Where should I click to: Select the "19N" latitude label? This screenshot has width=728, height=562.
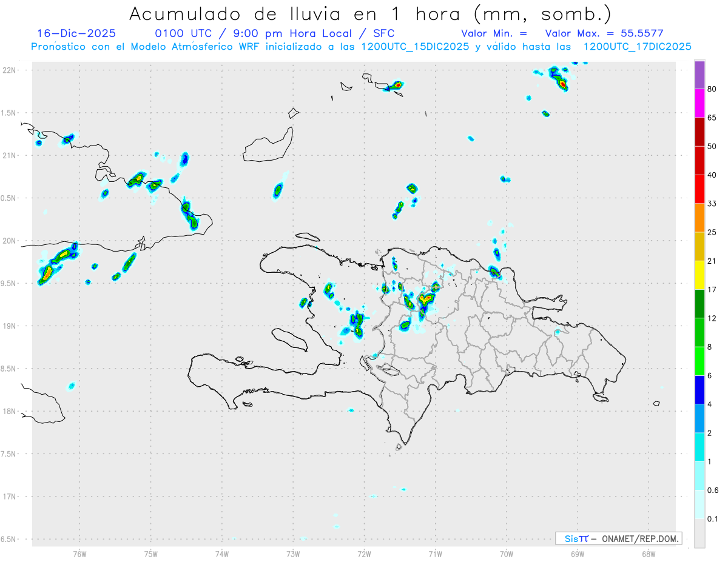pyautogui.click(x=10, y=326)
